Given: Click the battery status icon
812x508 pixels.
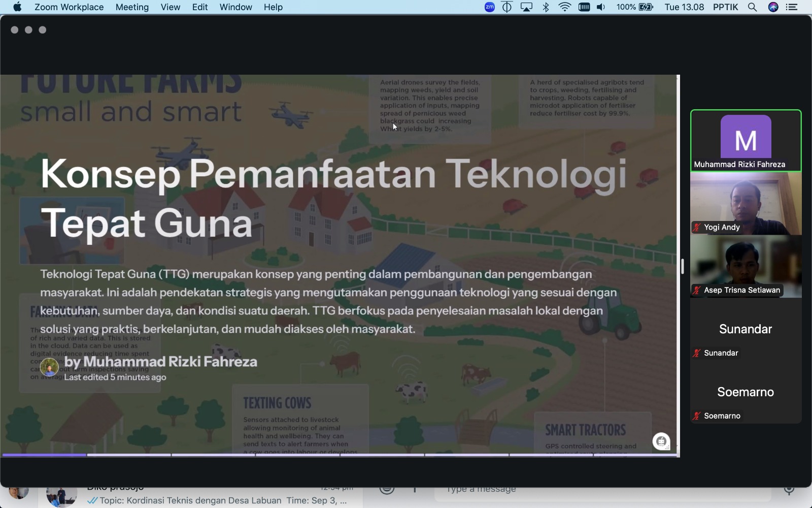Looking at the screenshot, I should click(646, 7).
